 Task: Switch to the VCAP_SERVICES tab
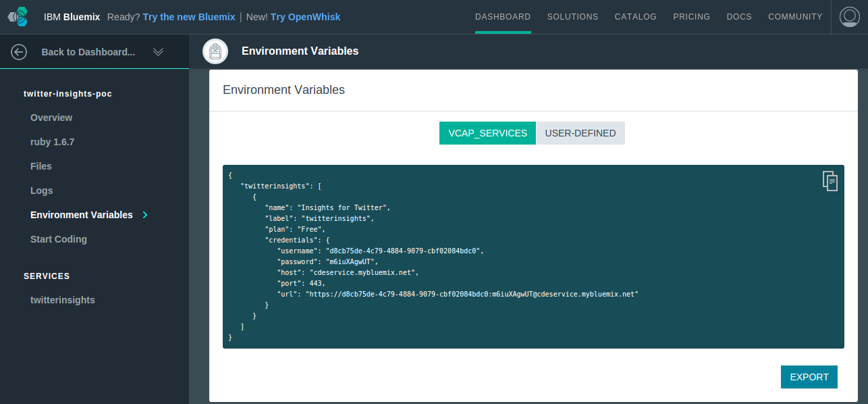click(x=487, y=133)
